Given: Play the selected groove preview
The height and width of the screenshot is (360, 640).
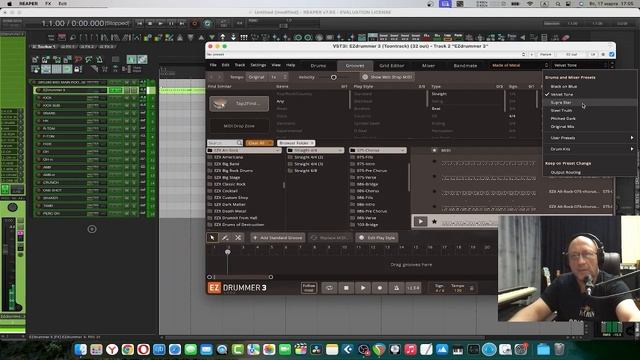Looking at the screenshot, I should click(420, 222).
